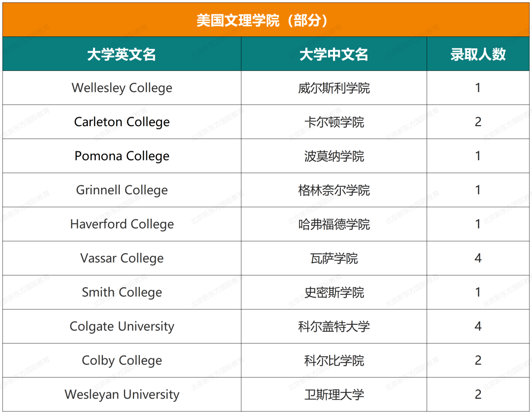Select the admit count in the Colby College row
Viewport: 532px width, 414px height.
(478, 360)
